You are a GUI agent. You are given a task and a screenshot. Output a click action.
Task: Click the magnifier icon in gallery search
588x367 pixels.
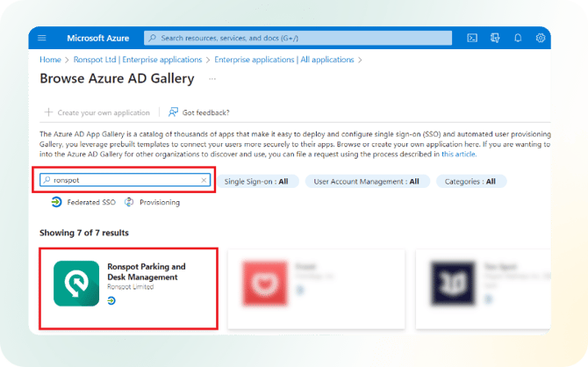(47, 180)
